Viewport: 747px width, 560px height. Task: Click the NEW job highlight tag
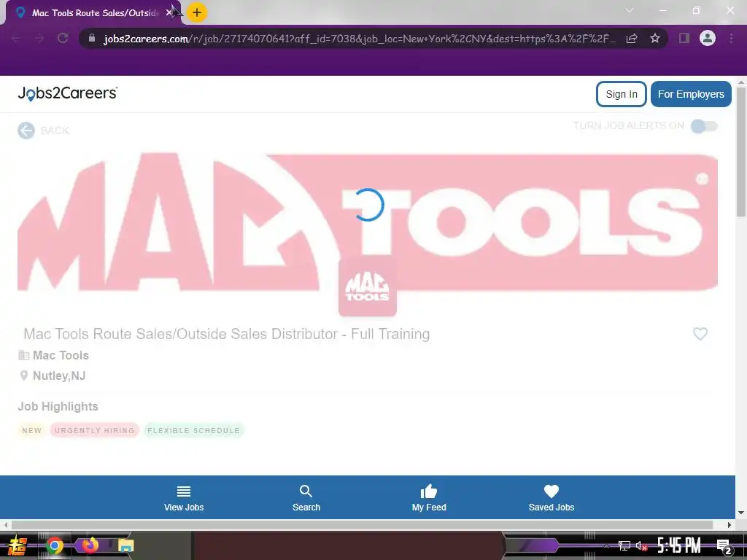tap(32, 430)
